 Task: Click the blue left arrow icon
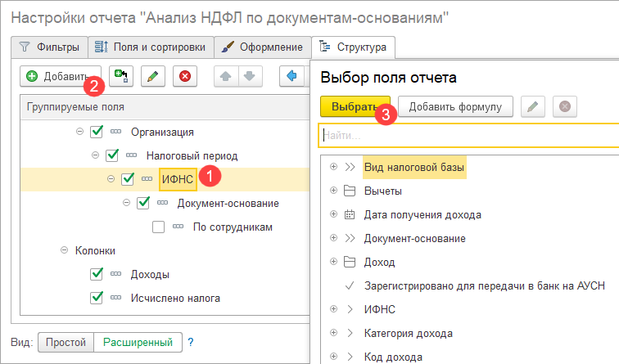291,76
